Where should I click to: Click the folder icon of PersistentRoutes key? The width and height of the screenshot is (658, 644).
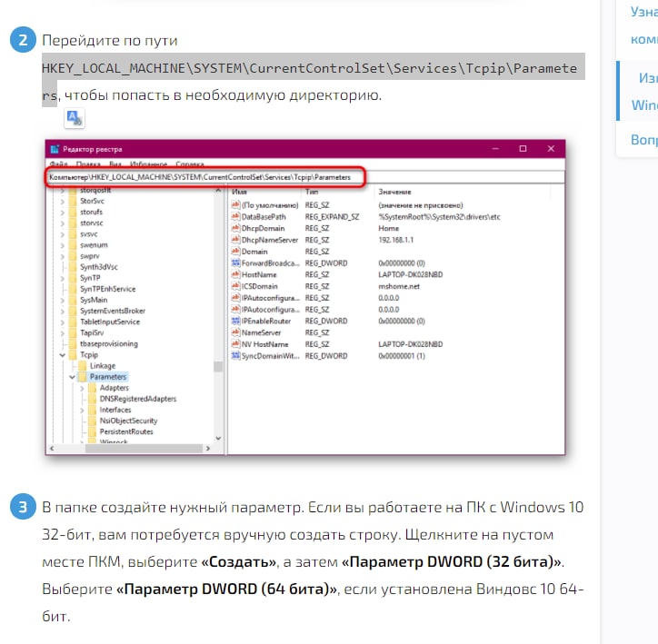93,431
